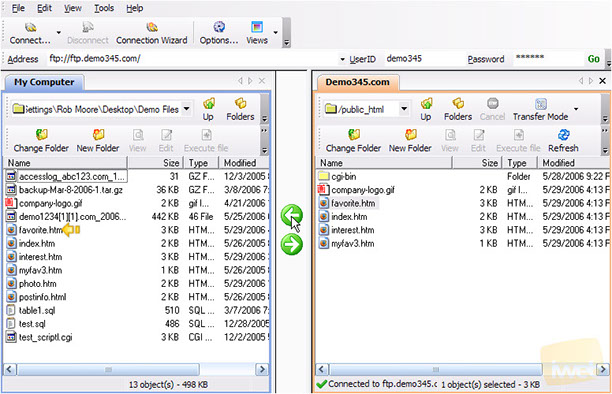
Task: Sort remote files by Modified column
Action: coord(573,163)
